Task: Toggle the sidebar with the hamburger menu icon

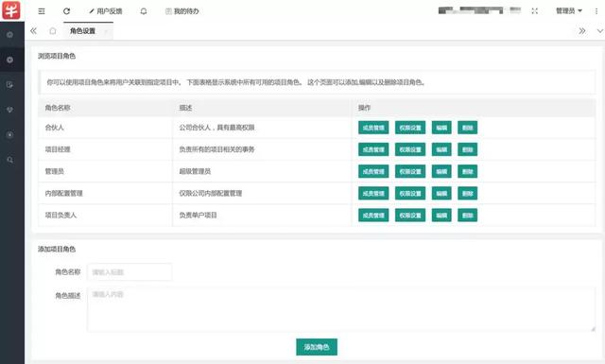Action: click(42, 11)
